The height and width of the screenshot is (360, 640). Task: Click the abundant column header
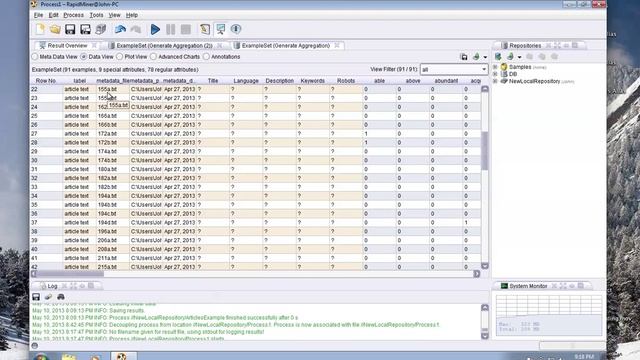click(446, 81)
